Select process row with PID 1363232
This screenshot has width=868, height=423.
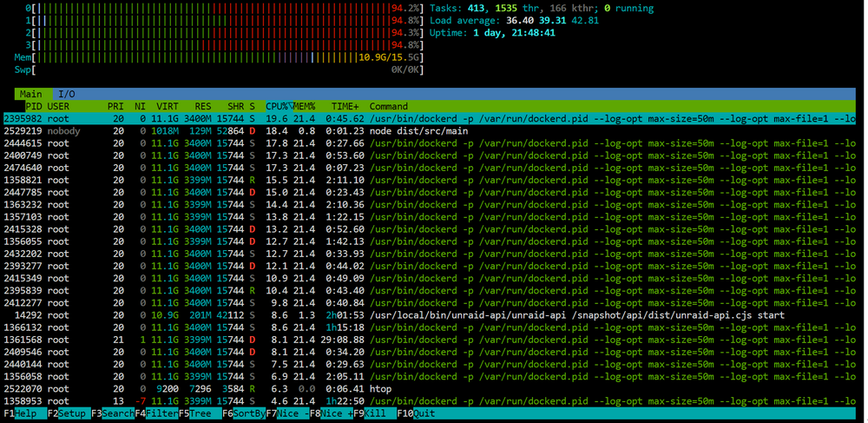431,205
